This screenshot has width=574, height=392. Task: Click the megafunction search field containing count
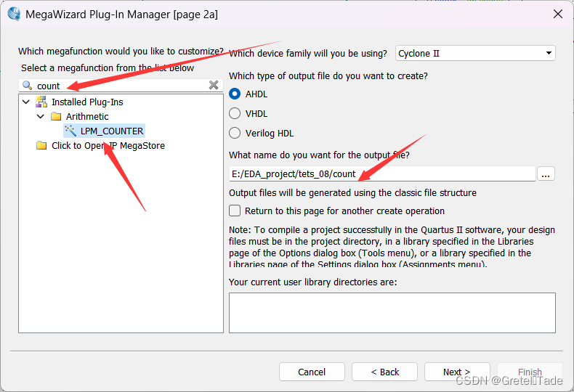click(x=121, y=86)
